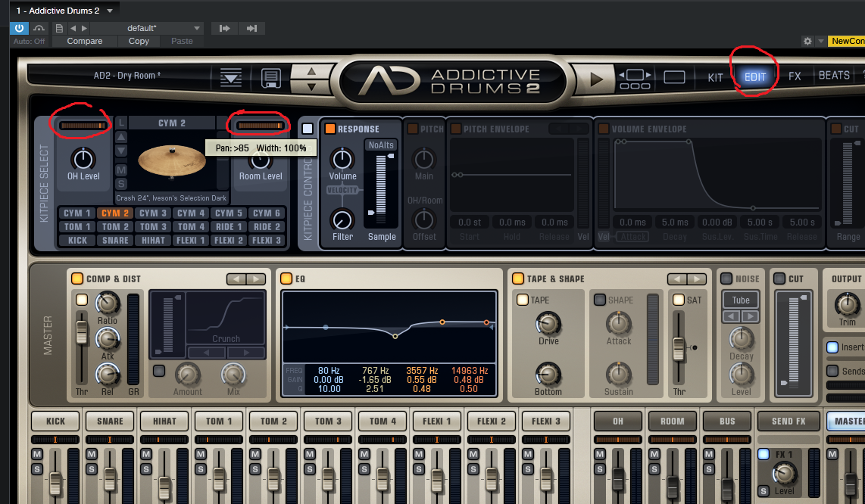Select the TOM 3 kitpiece in selector

click(x=153, y=226)
